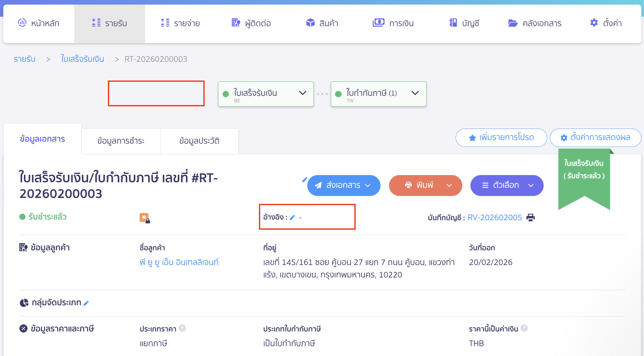The height and width of the screenshot is (356, 644).
Task: Open the การเงิน finance icon
Action: click(x=378, y=23)
